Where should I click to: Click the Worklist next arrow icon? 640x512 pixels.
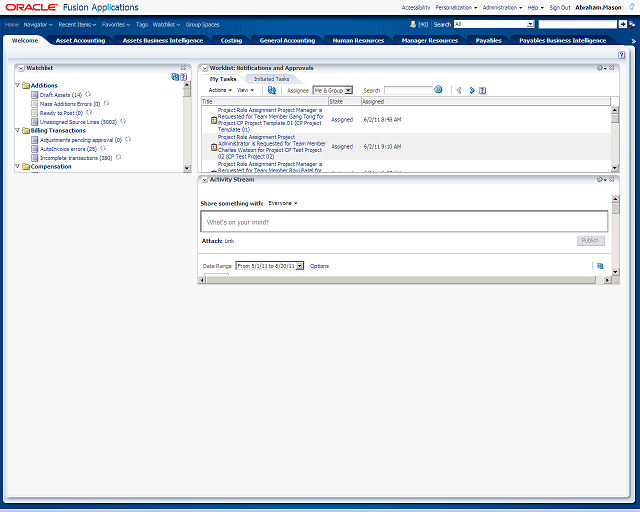coord(472,90)
